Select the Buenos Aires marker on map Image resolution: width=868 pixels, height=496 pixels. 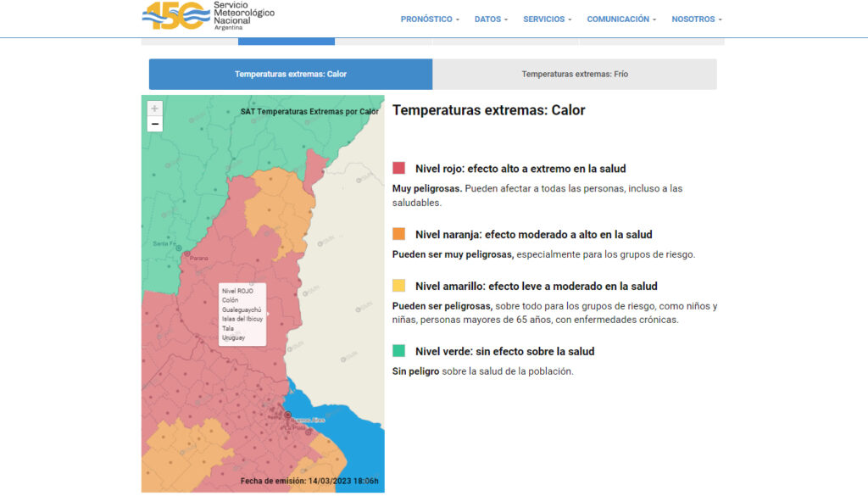click(288, 414)
